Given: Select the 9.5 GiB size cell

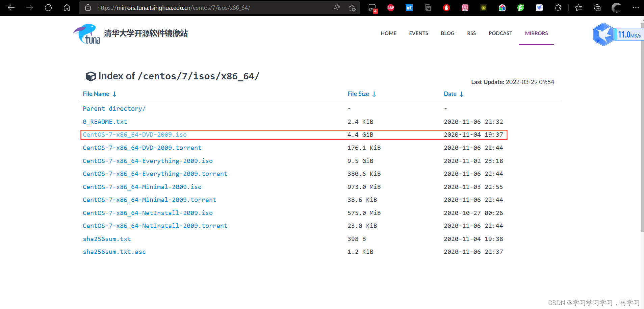Looking at the screenshot, I should (x=360, y=161).
